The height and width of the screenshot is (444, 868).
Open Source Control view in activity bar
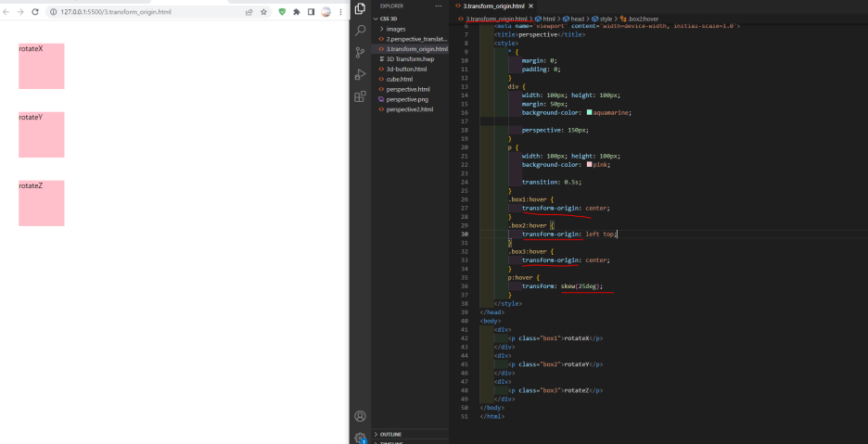(x=360, y=53)
